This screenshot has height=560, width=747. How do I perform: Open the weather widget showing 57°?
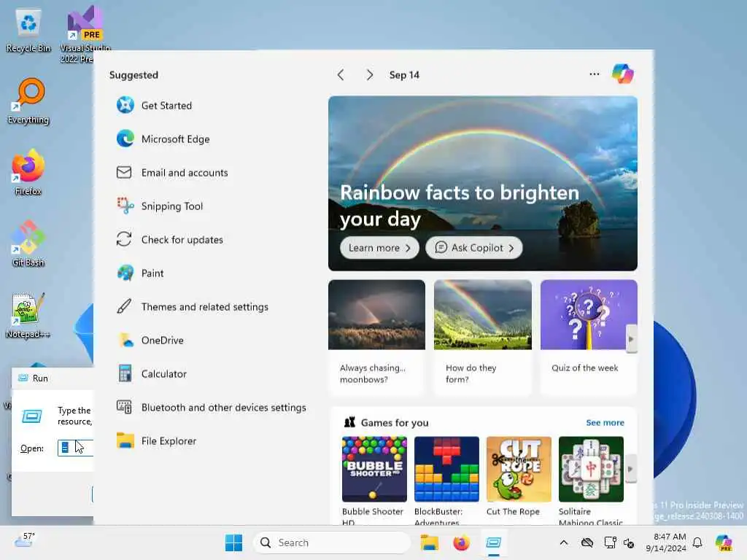click(25, 540)
